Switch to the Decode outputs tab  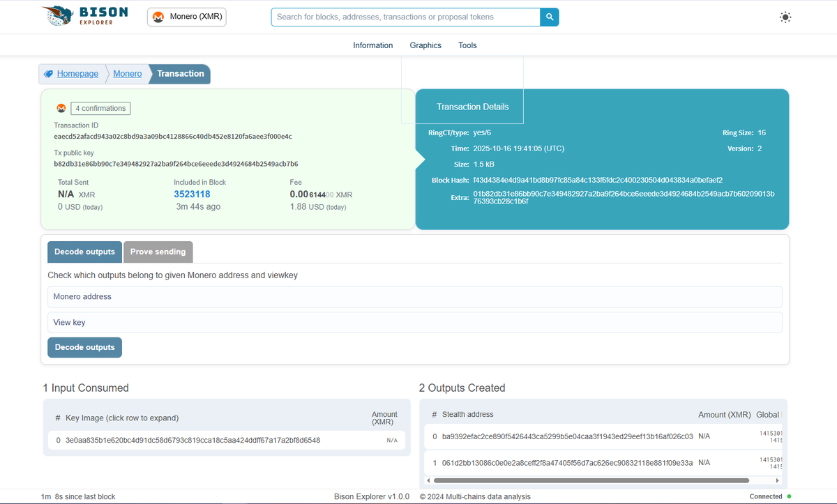coord(84,252)
